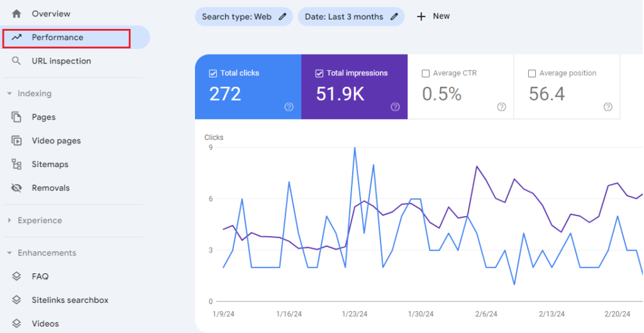Click the Sitemaps tree icon

point(16,165)
